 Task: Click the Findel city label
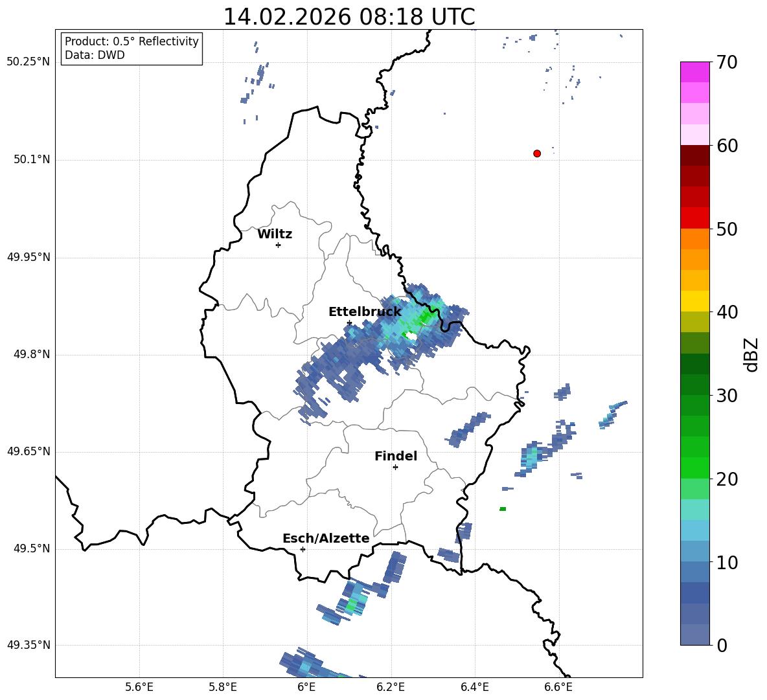[x=396, y=456]
